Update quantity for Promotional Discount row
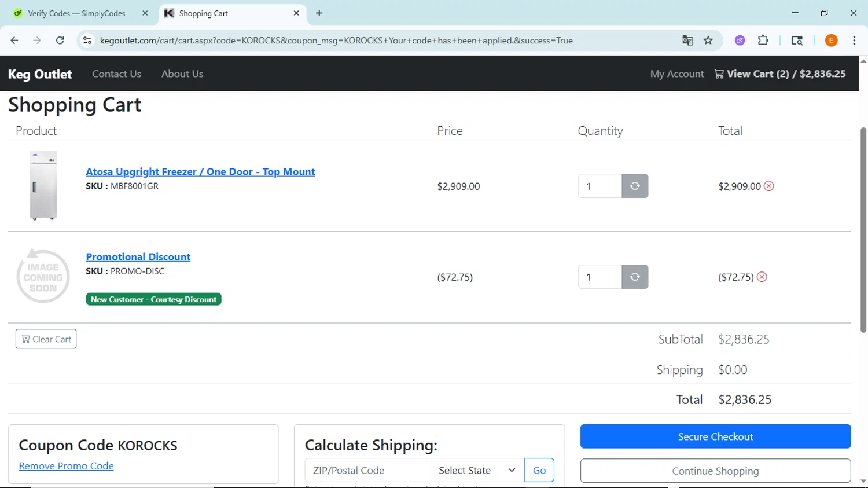This screenshot has width=868, height=488. point(635,277)
